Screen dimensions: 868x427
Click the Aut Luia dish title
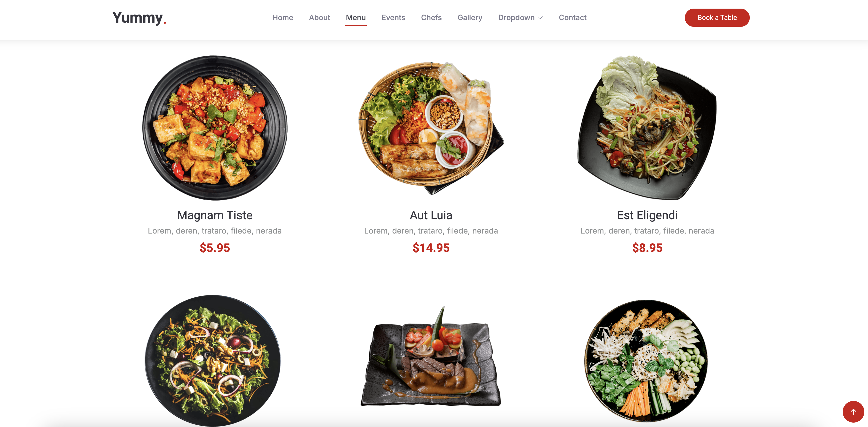pos(431,215)
